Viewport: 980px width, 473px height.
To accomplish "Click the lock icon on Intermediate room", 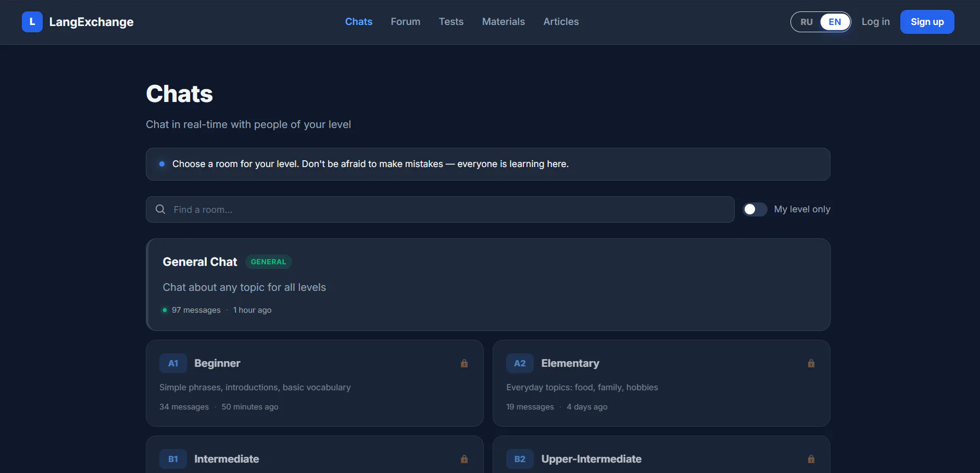I will [464, 459].
